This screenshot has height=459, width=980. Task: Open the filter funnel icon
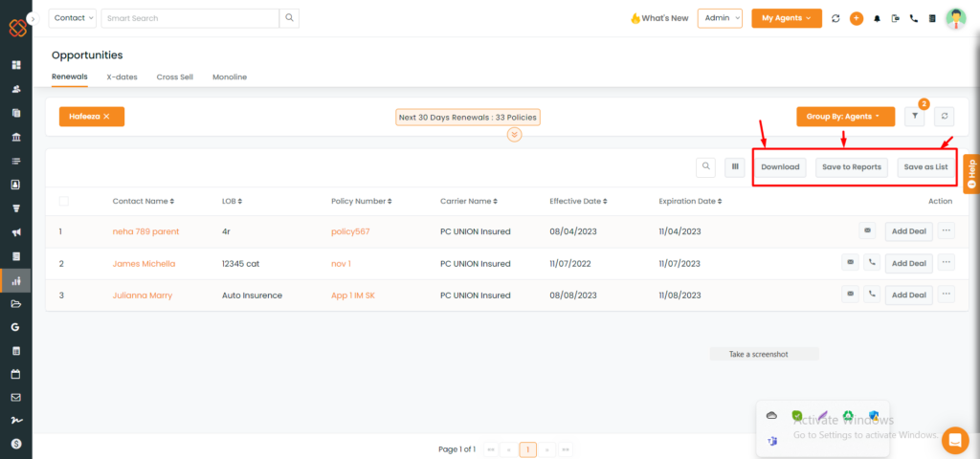pos(914,116)
